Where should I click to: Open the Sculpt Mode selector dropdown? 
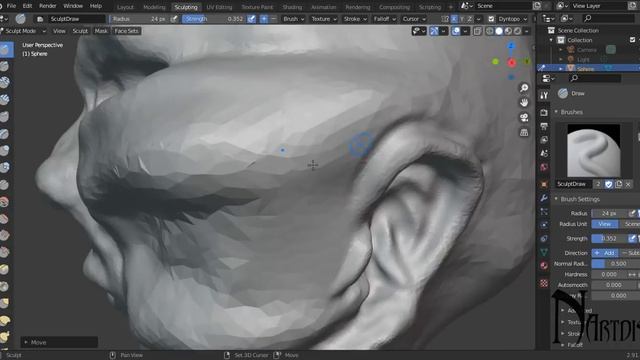[x=24, y=31]
